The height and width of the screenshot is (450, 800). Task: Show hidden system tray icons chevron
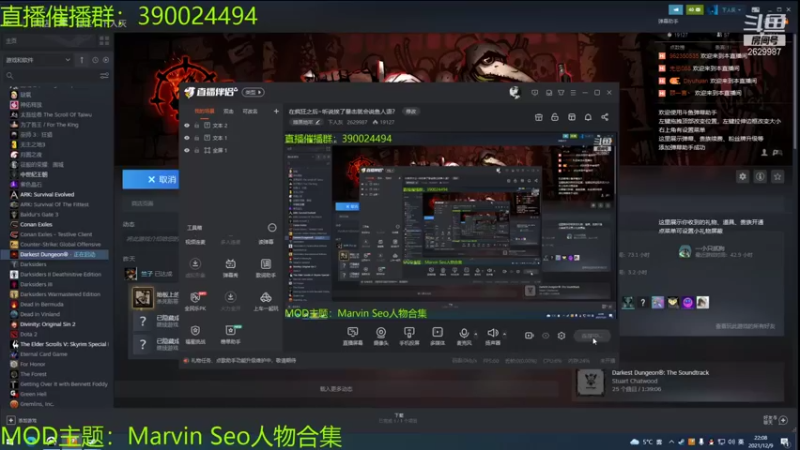(671, 442)
